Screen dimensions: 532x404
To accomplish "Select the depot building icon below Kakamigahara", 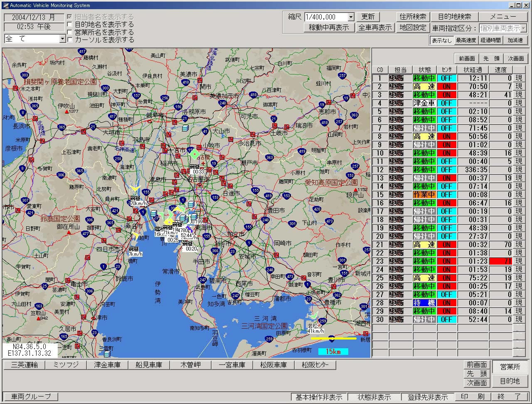I will tap(185, 128).
